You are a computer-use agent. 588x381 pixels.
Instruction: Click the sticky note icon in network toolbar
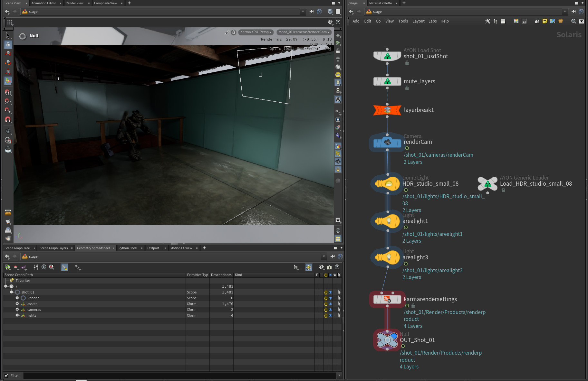click(545, 21)
